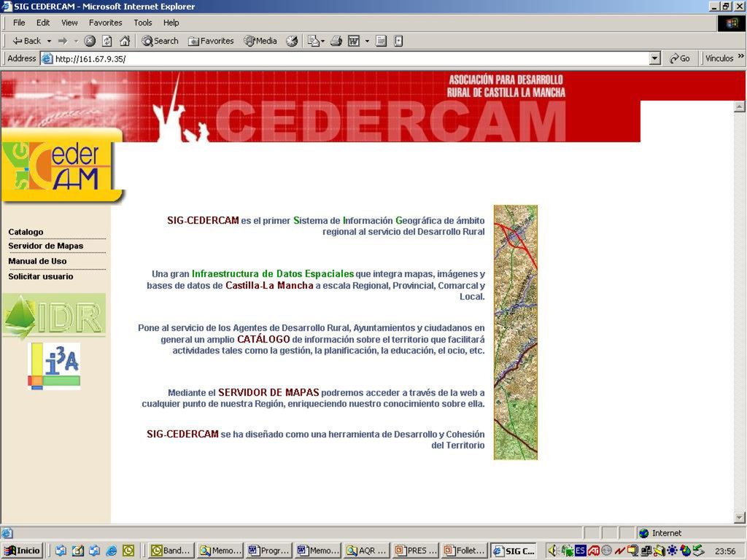The image size is (747, 560).
Task: Click the Inicio start button
Action: click(23, 551)
